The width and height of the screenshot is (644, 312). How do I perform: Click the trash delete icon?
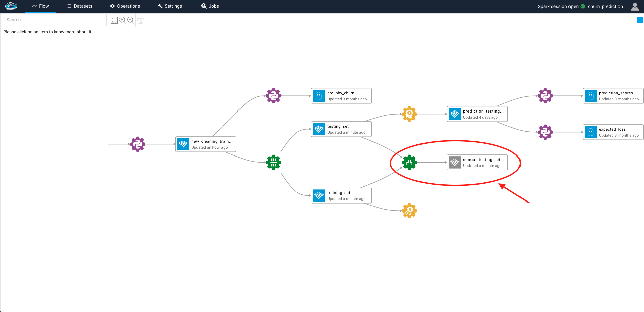pyautogui.click(x=140, y=20)
